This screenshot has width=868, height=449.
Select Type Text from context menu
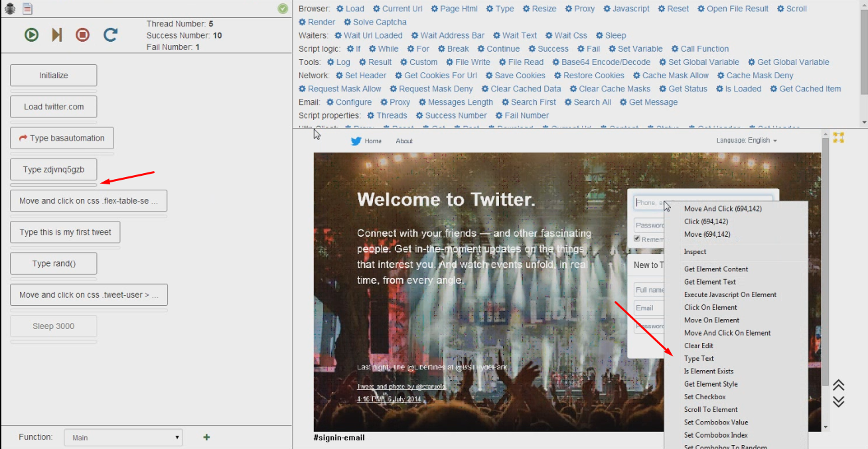pos(699,359)
